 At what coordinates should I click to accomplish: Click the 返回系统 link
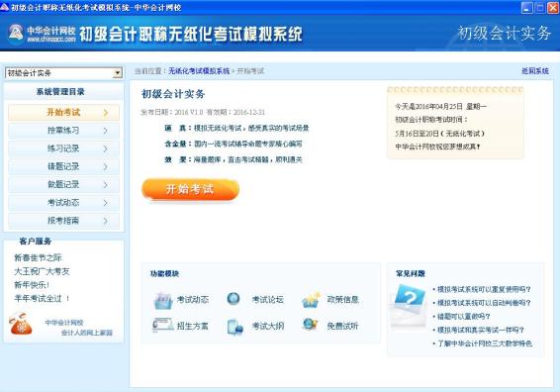click(x=535, y=71)
